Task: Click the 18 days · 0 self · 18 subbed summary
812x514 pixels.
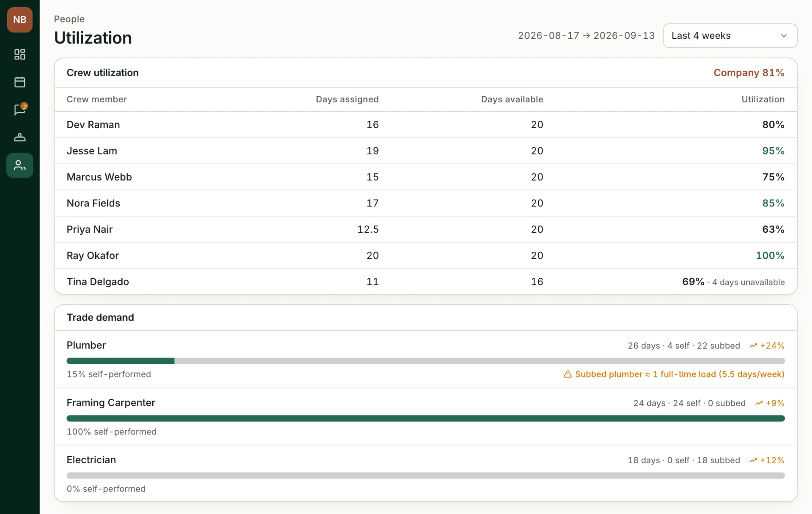Action: coord(684,460)
